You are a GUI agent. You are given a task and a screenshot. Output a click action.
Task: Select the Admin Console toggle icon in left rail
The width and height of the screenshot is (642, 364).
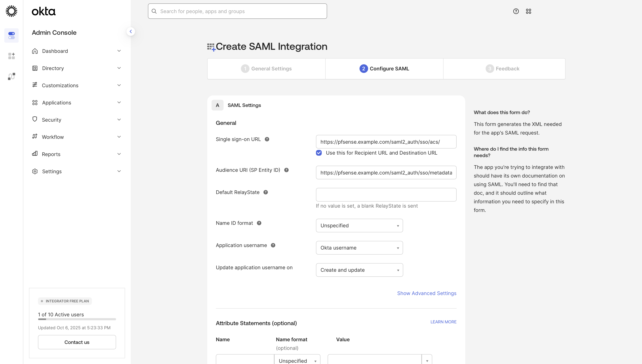[x=11, y=35]
